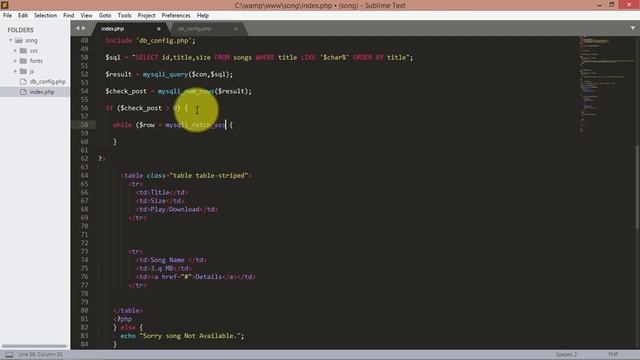Open the Selection menu
This screenshot has width=640, height=360.
pos(45,16)
